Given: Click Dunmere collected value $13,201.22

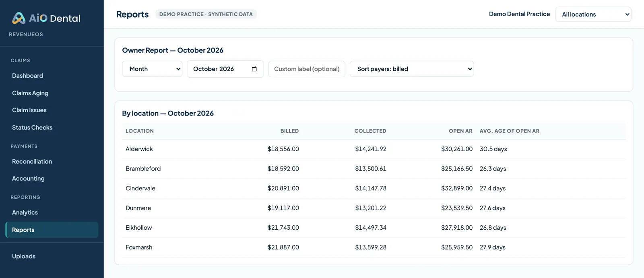Looking at the screenshot, I should point(371,208).
